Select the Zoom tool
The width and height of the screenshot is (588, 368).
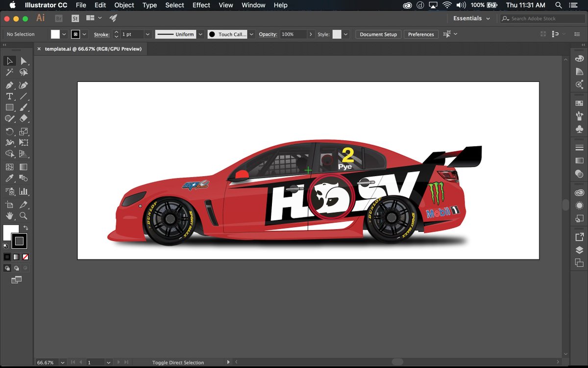tap(23, 216)
